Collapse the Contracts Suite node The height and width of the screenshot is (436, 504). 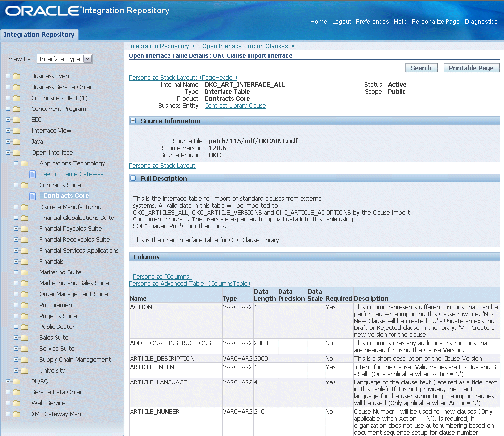click(16, 185)
